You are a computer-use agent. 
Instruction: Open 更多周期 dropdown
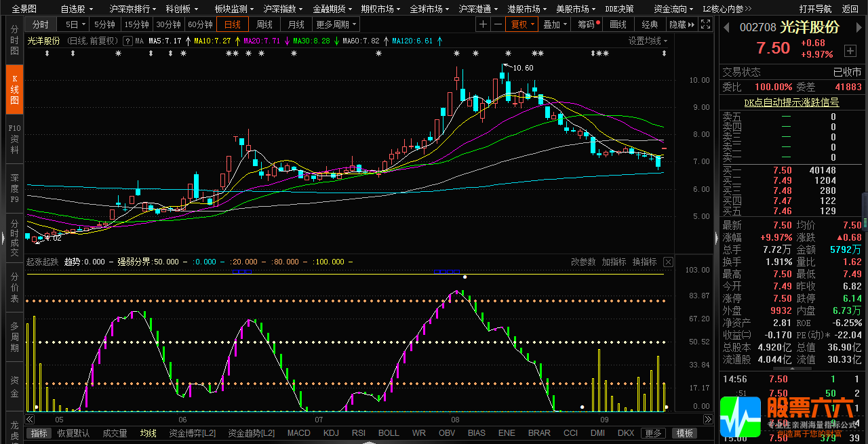coord(336,24)
